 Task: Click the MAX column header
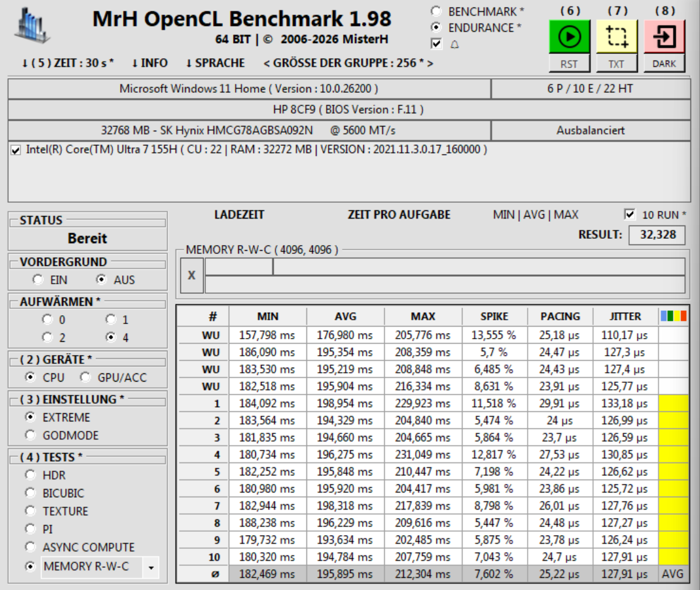coord(423,316)
